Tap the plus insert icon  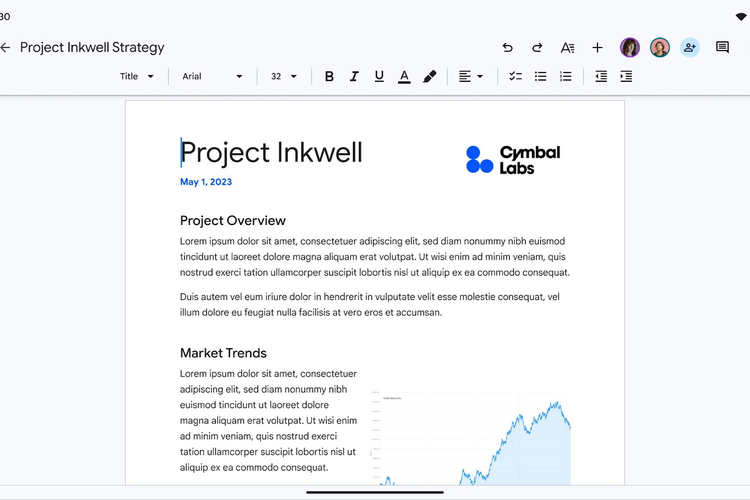(597, 47)
